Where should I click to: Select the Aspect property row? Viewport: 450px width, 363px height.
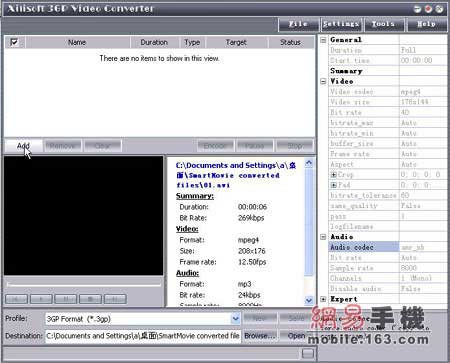[388, 164]
